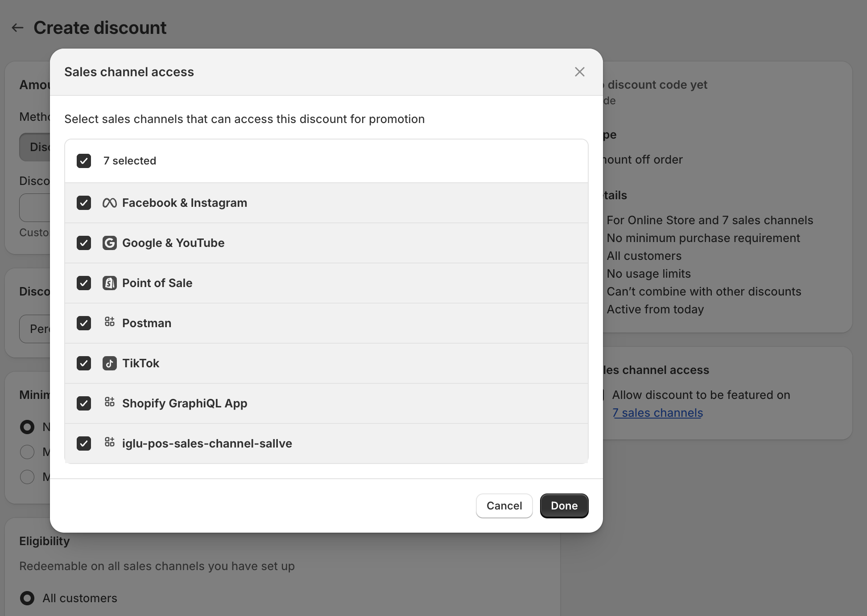Click 'Redeemable on all sales channels' description
The image size is (867, 616).
tap(157, 566)
